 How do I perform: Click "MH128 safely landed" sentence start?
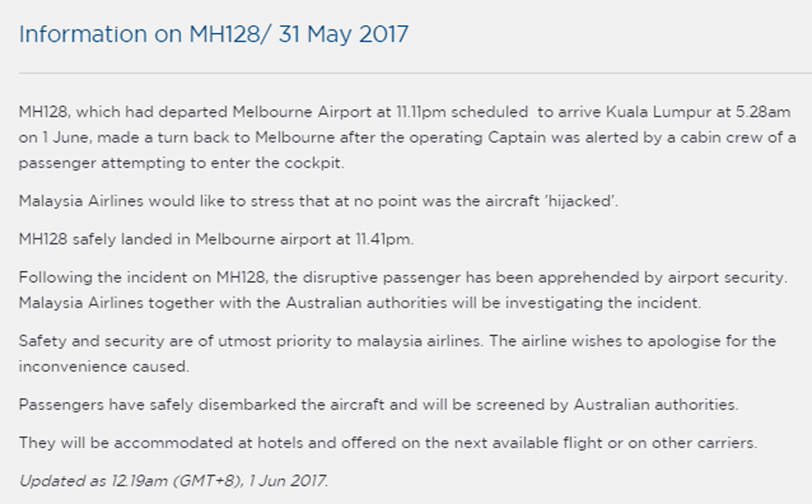(104, 239)
